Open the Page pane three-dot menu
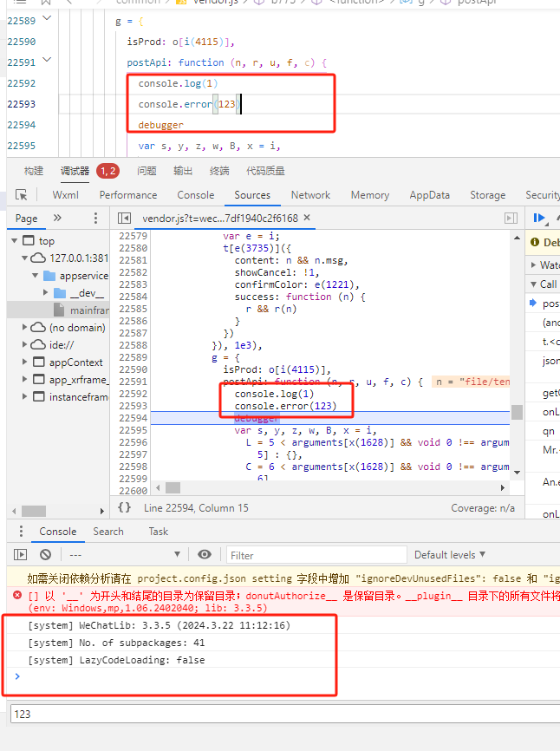The height and width of the screenshot is (751, 560). coord(95,219)
